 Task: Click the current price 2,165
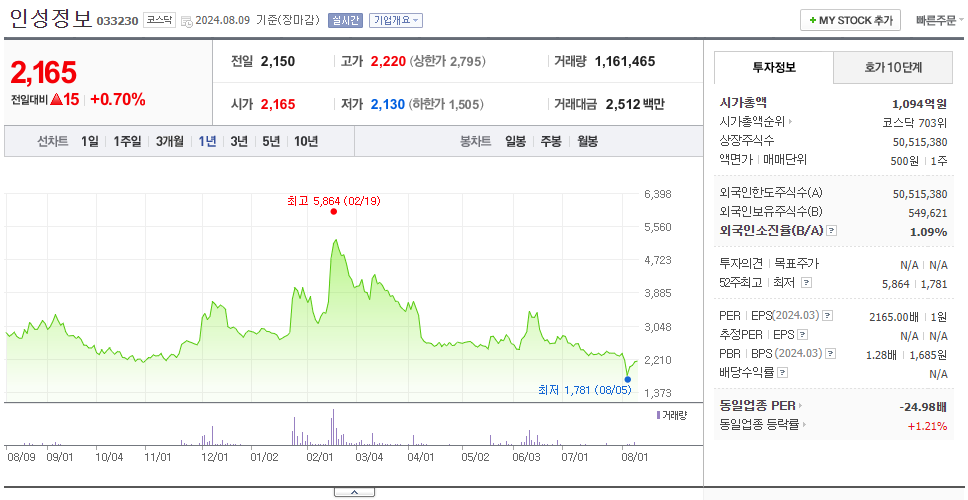click(x=43, y=73)
